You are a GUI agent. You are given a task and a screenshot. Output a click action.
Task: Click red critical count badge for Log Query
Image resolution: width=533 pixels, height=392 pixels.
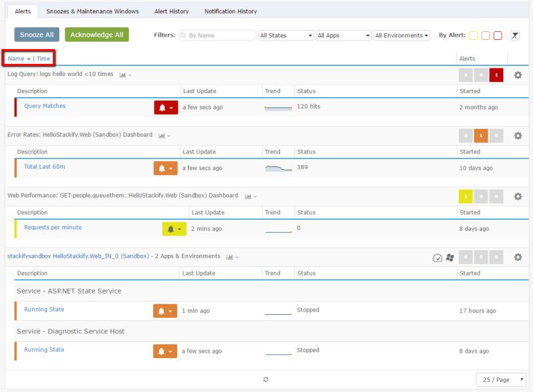tap(496, 75)
